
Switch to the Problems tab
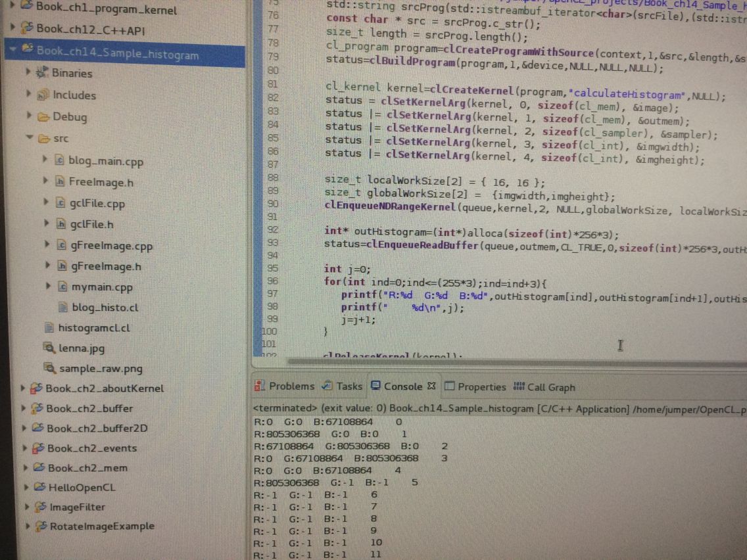285,386
